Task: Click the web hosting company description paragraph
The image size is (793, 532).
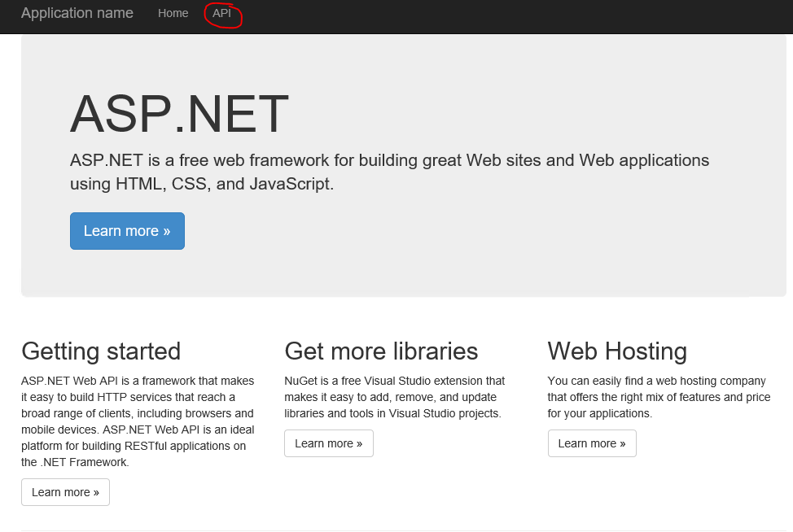Action: [x=659, y=397]
